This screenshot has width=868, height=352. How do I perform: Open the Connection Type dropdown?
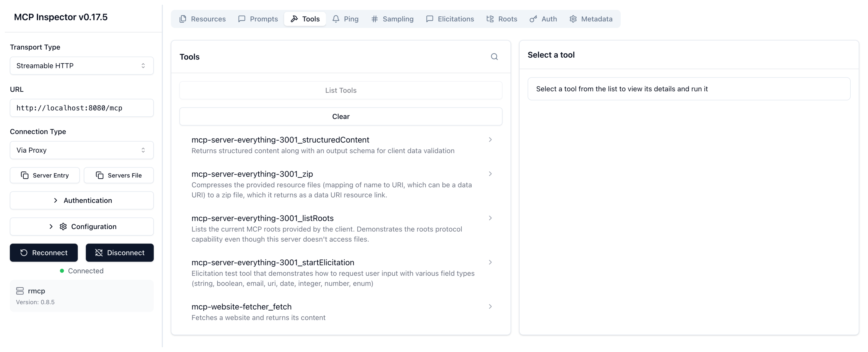tap(82, 150)
